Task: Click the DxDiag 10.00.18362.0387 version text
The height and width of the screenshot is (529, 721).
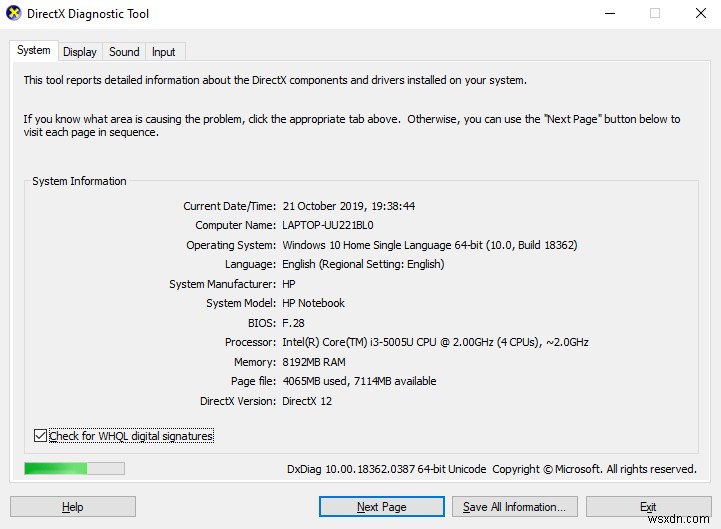Action: 386,469
